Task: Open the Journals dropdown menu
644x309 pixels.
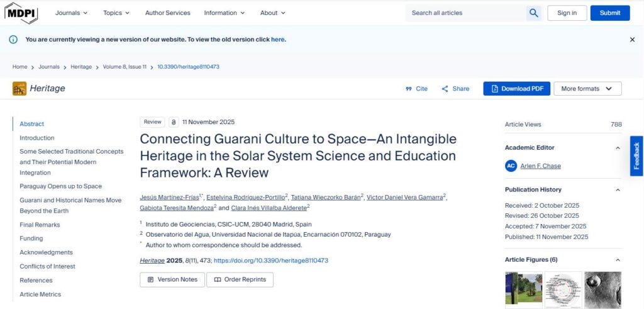Action: [x=71, y=13]
